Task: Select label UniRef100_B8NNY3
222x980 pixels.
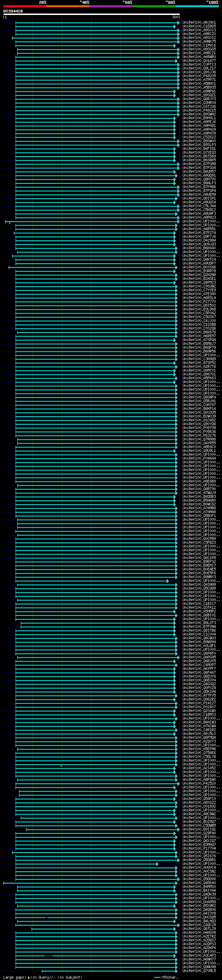Action: [199, 577]
